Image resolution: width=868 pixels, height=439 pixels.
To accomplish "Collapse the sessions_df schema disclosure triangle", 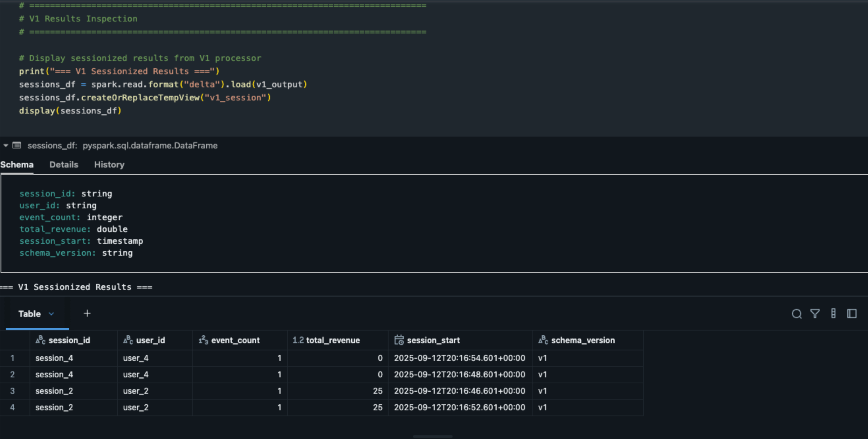I will point(6,145).
